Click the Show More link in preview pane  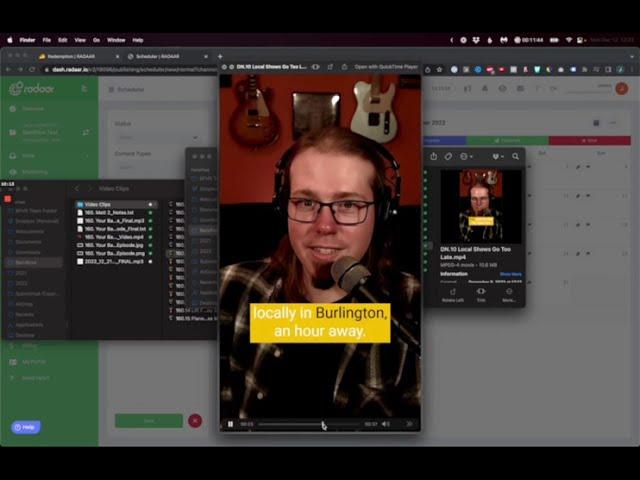pyautogui.click(x=511, y=274)
